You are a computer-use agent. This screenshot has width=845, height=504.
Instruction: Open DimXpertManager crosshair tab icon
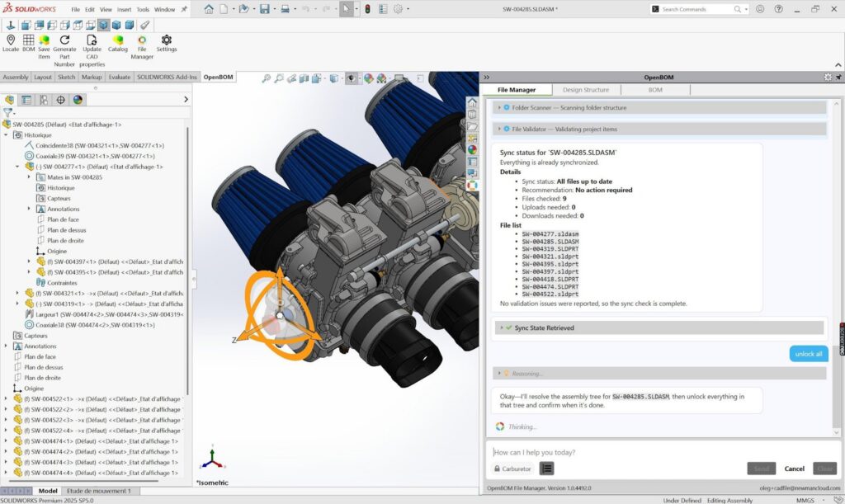pos(60,100)
